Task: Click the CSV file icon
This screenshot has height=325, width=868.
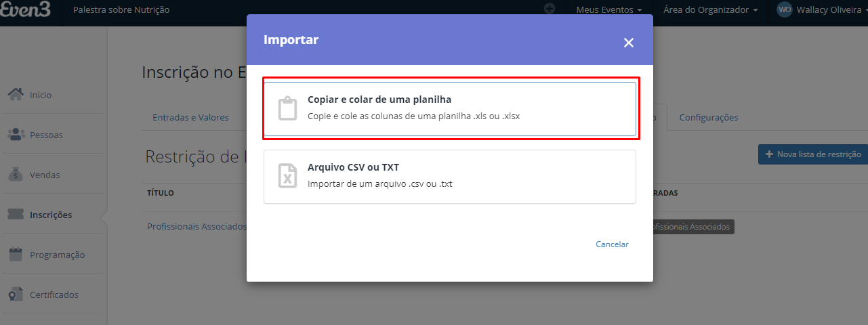Action: 288,176
